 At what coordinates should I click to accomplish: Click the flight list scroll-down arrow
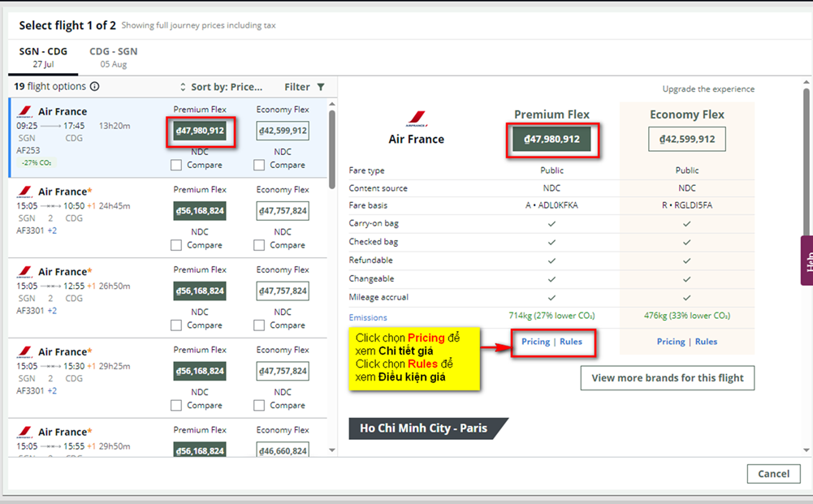332,450
